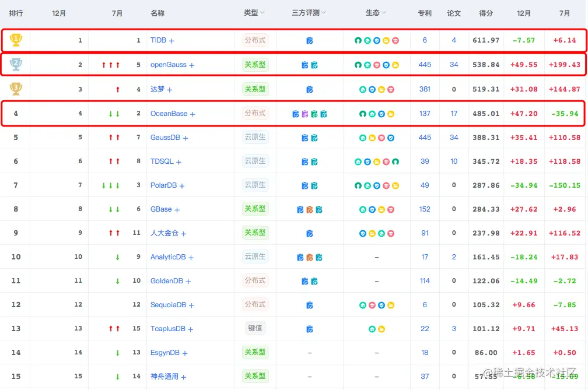Click the 分布式 tag in TiDB row
Viewport: 588px width, 390px height.
(x=255, y=40)
